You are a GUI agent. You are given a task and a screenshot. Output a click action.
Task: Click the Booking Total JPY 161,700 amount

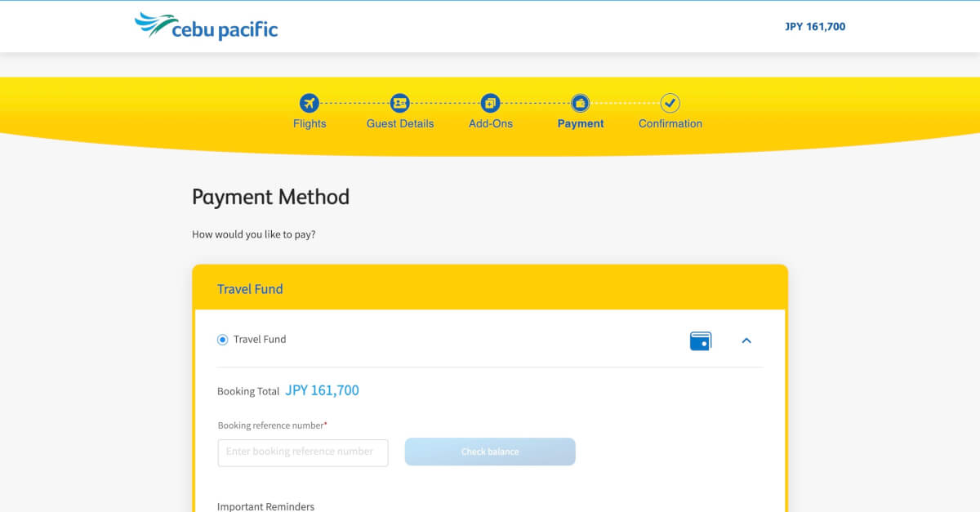(322, 390)
